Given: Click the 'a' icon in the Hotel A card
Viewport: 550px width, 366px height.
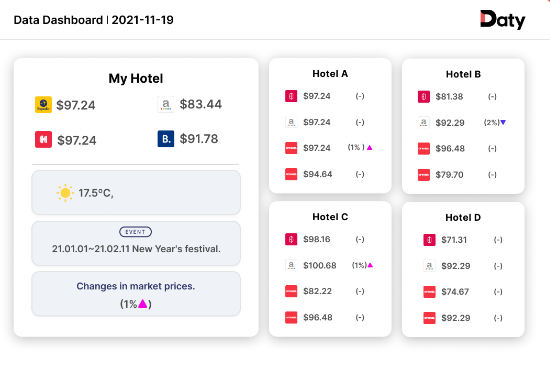Looking at the screenshot, I should (x=291, y=122).
